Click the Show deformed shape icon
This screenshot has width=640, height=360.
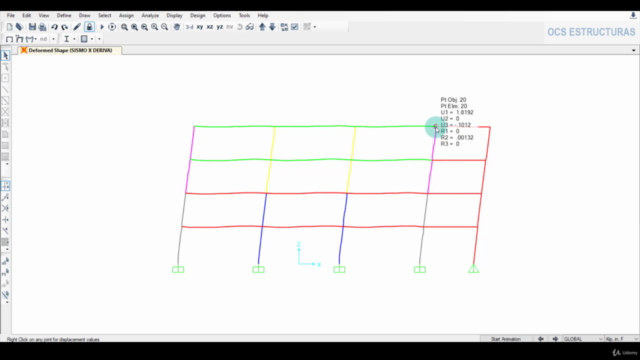point(19,39)
